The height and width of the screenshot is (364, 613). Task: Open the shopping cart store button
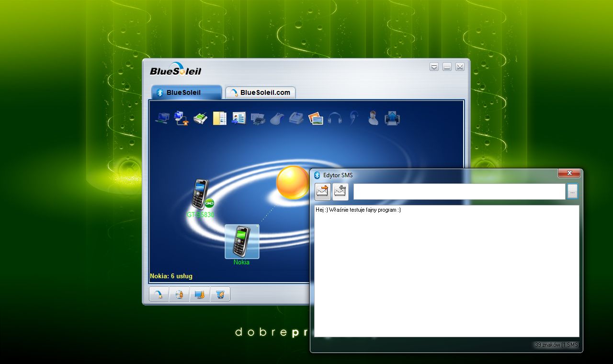tap(220, 294)
